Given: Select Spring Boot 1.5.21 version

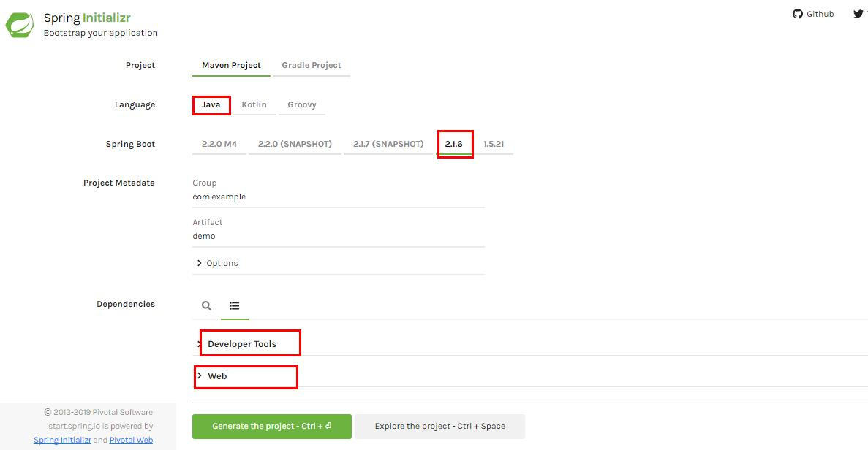Looking at the screenshot, I should click(x=494, y=144).
